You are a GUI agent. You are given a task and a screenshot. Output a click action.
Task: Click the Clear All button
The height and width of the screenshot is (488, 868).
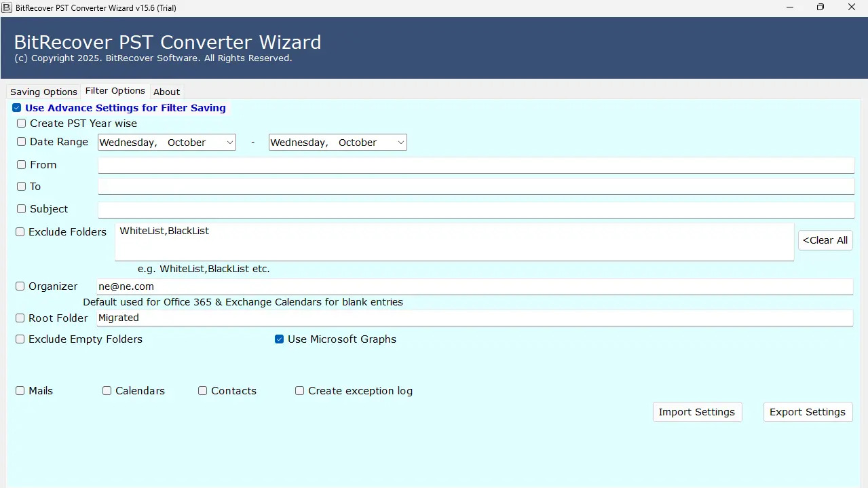pos(825,240)
